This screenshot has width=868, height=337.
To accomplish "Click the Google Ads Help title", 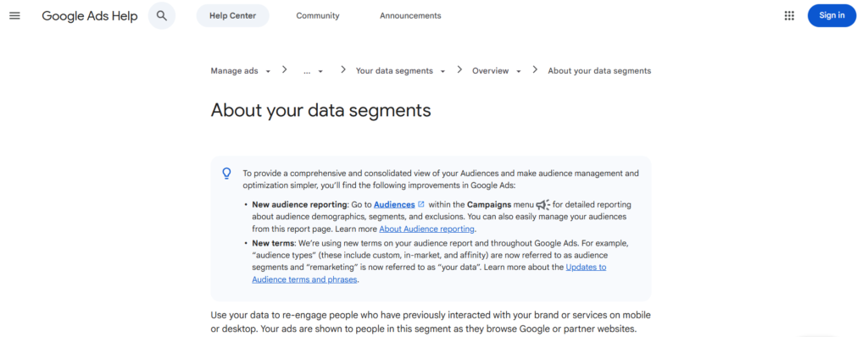I will click(x=90, y=15).
